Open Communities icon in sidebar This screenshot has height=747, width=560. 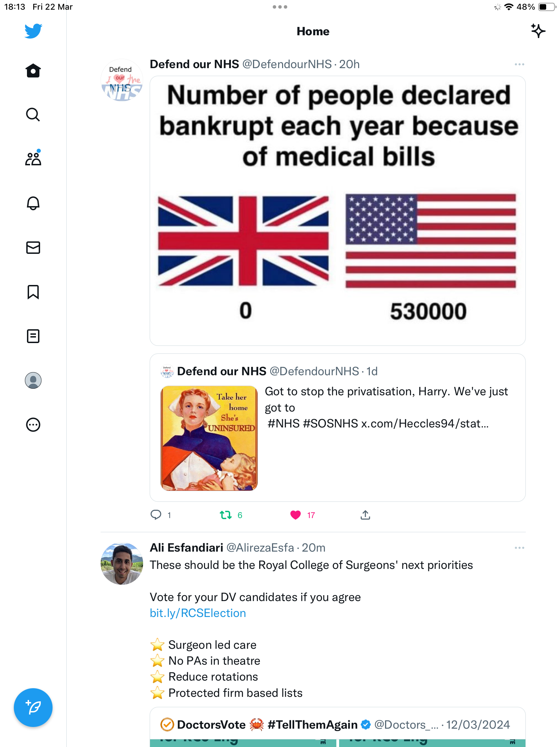(33, 158)
